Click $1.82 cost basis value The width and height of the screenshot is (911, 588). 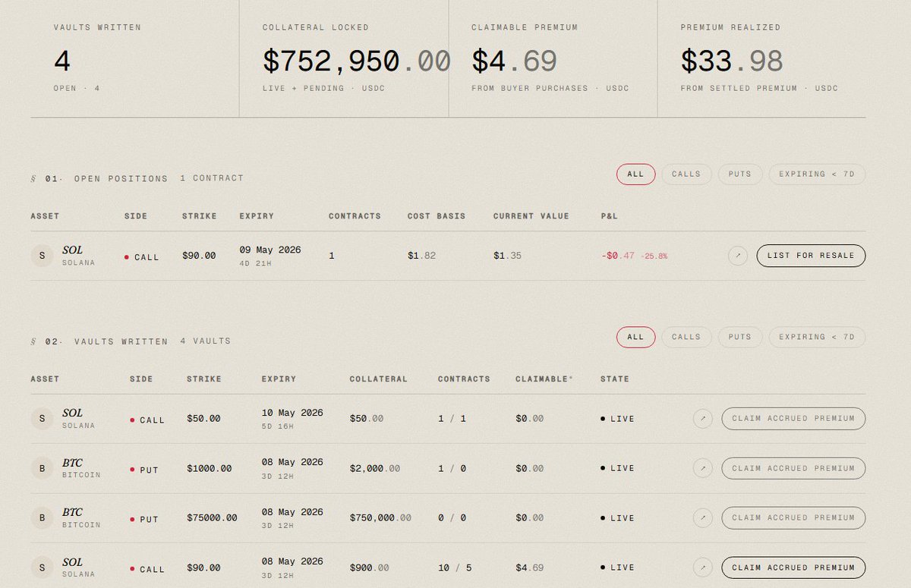pos(421,256)
